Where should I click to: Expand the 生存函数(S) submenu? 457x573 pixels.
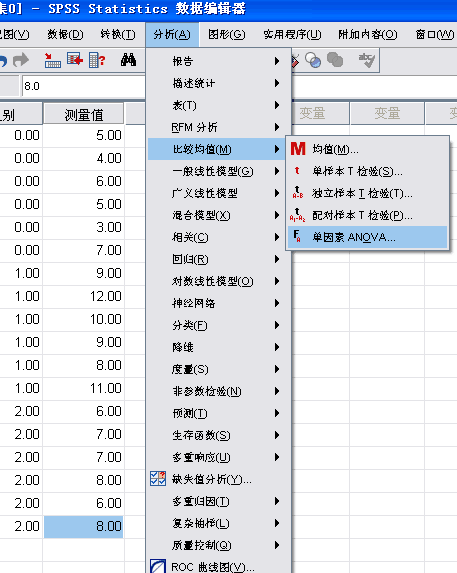point(218,435)
